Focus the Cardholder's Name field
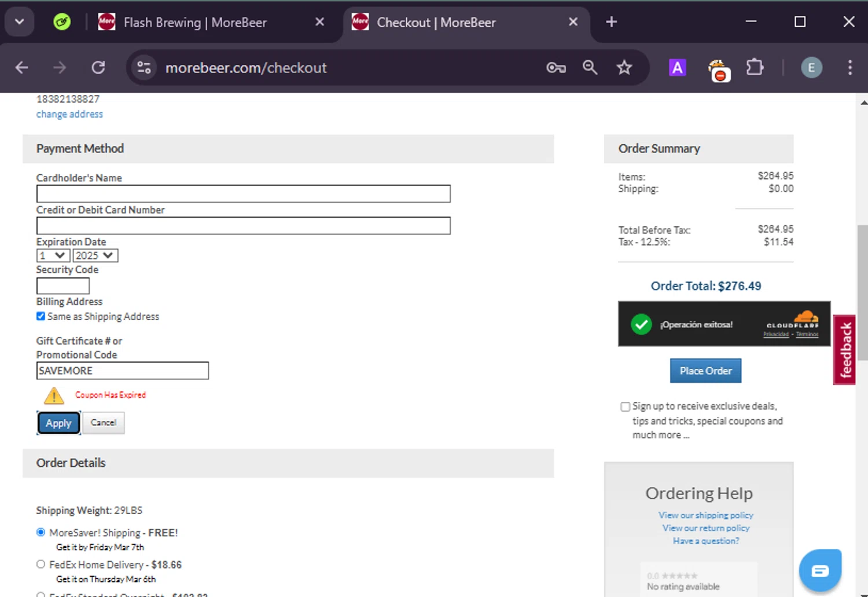Image resolution: width=868 pixels, height=597 pixels. (243, 193)
